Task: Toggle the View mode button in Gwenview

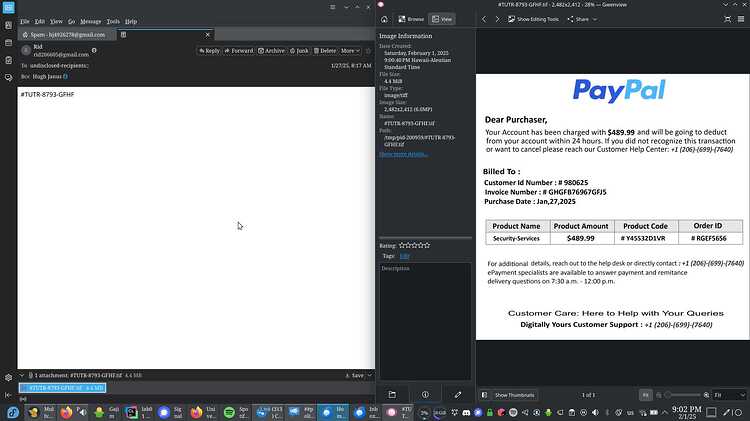Action: [442, 19]
